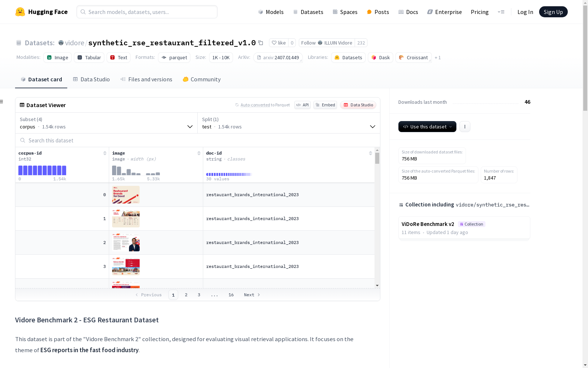Open Posts in top navigation

(x=378, y=12)
